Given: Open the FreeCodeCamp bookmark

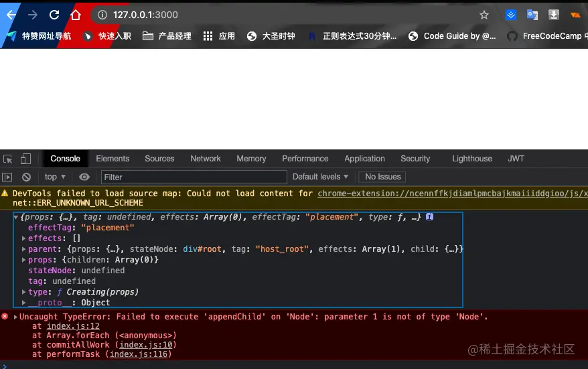Looking at the screenshot, I should (x=547, y=36).
